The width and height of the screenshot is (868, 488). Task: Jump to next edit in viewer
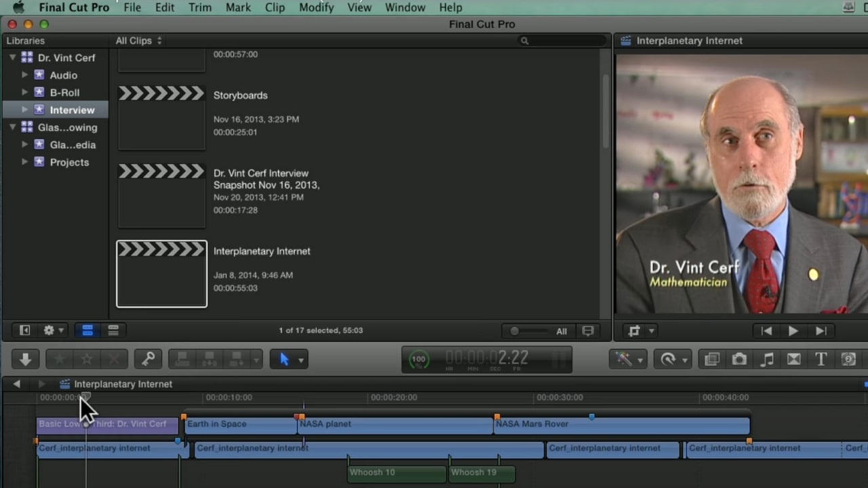(x=821, y=331)
